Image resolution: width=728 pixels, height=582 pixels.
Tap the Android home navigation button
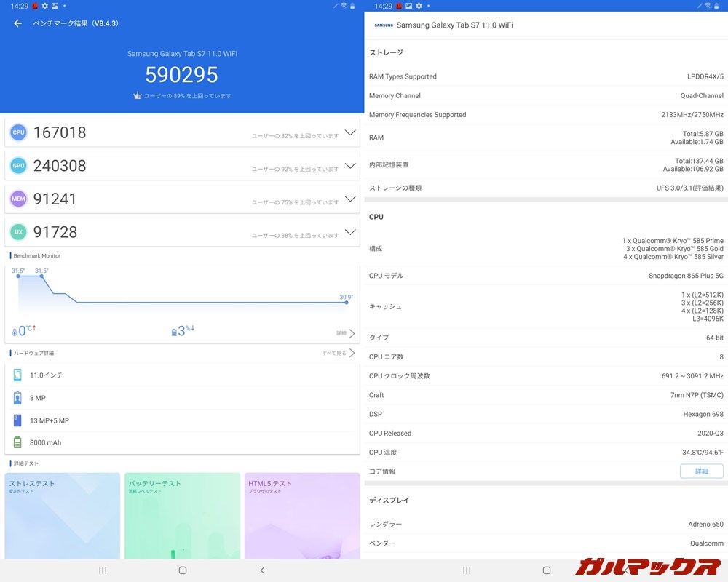point(182,570)
